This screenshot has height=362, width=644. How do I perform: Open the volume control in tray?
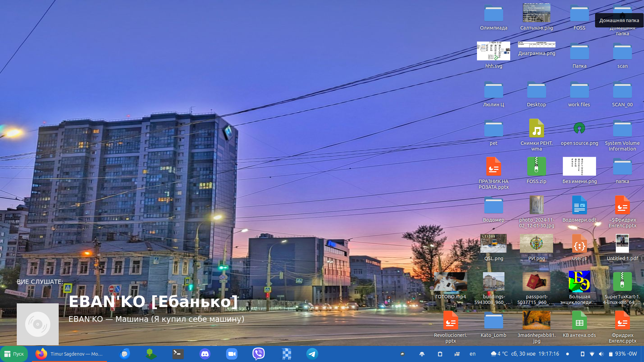coord(601,354)
